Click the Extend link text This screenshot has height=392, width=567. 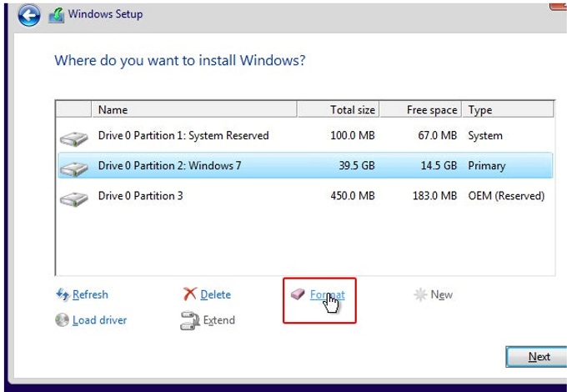click(x=219, y=320)
